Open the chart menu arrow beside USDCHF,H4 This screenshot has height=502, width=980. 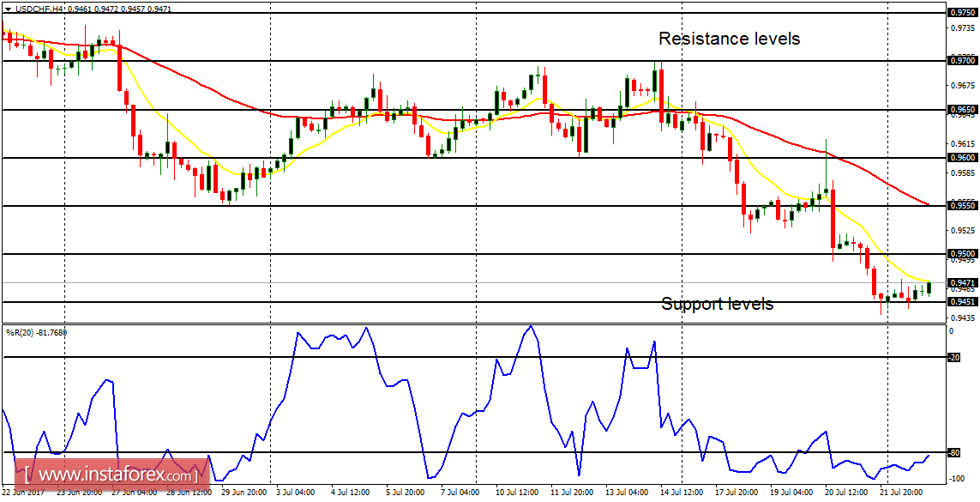pyautogui.click(x=6, y=9)
